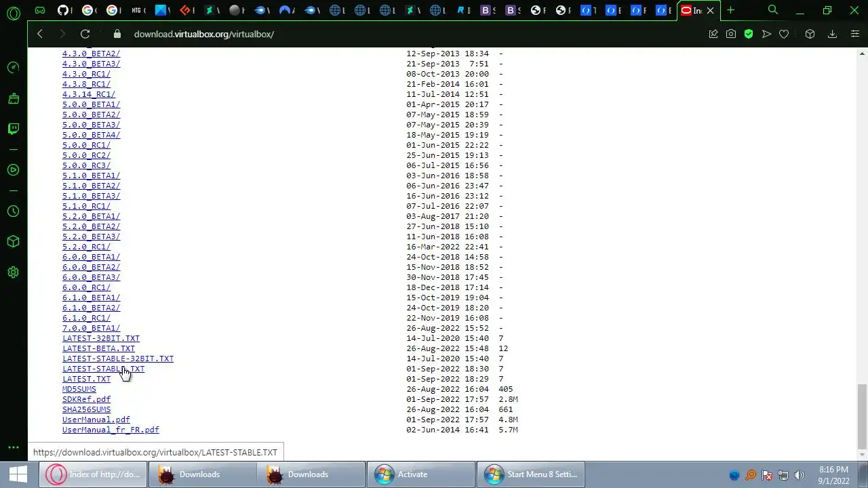Open the 4.3.14_RC1/ folder link

point(89,94)
